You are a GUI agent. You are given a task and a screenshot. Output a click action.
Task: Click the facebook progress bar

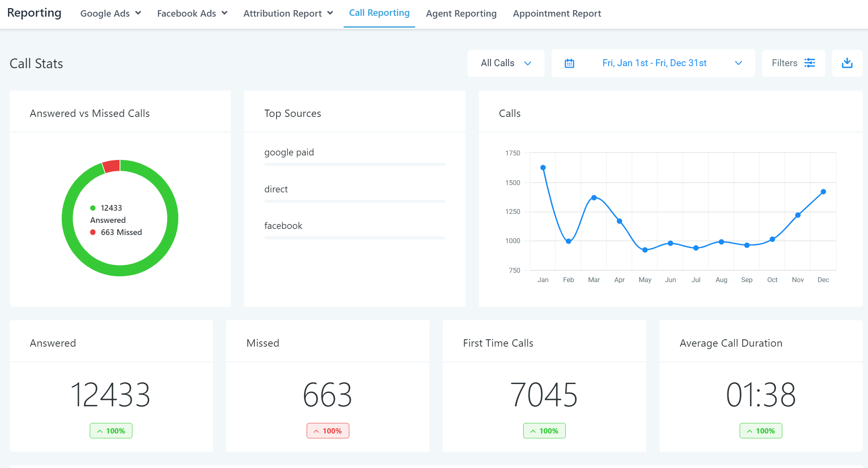coord(354,238)
